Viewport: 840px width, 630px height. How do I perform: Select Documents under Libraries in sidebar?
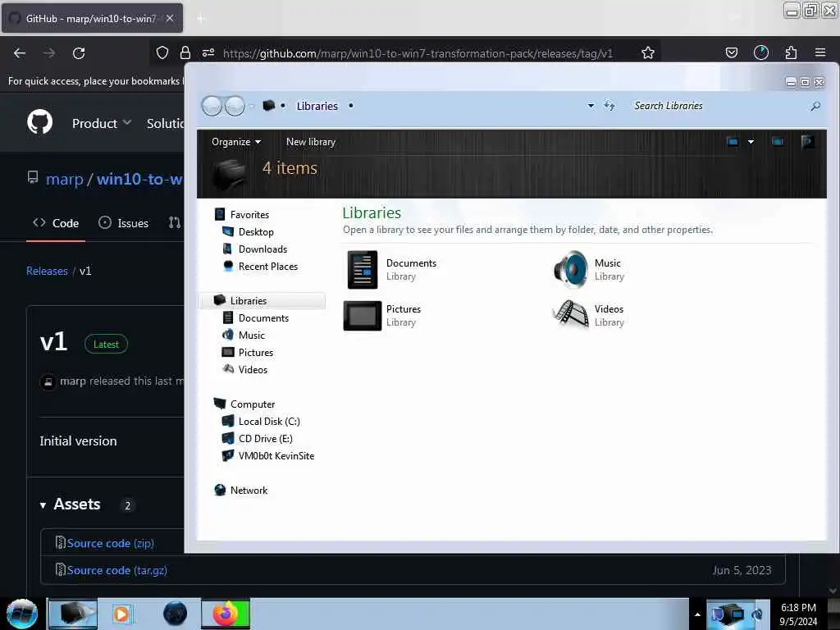[x=263, y=318]
